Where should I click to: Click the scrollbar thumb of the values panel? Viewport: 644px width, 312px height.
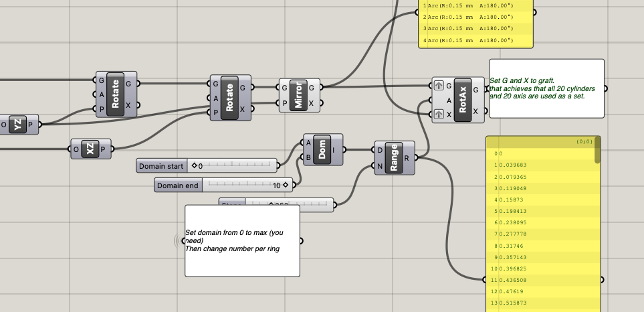[x=598, y=149]
